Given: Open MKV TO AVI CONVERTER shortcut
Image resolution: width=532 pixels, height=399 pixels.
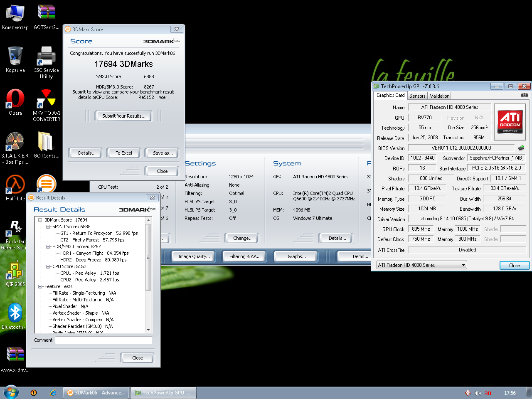Looking at the screenshot, I should pyautogui.click(x=46, y=105).
